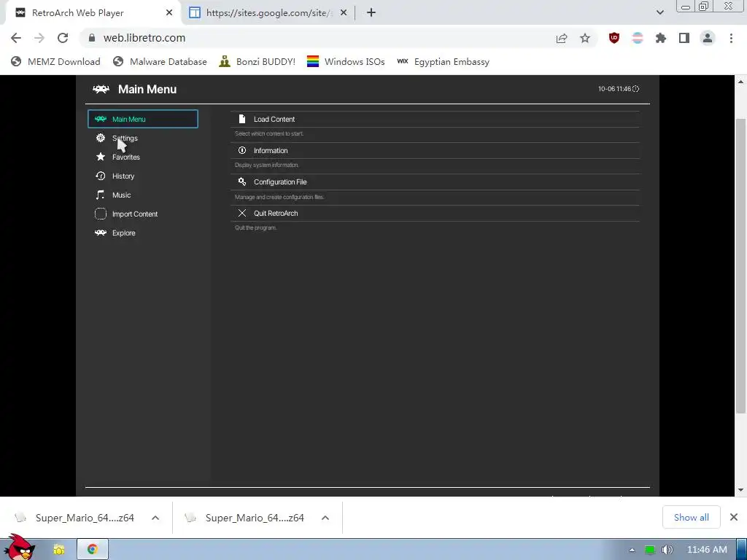The image size is (747, 560).
Task: Click the address bar URL web.libretro.com
Action: (x=144, y=38)
